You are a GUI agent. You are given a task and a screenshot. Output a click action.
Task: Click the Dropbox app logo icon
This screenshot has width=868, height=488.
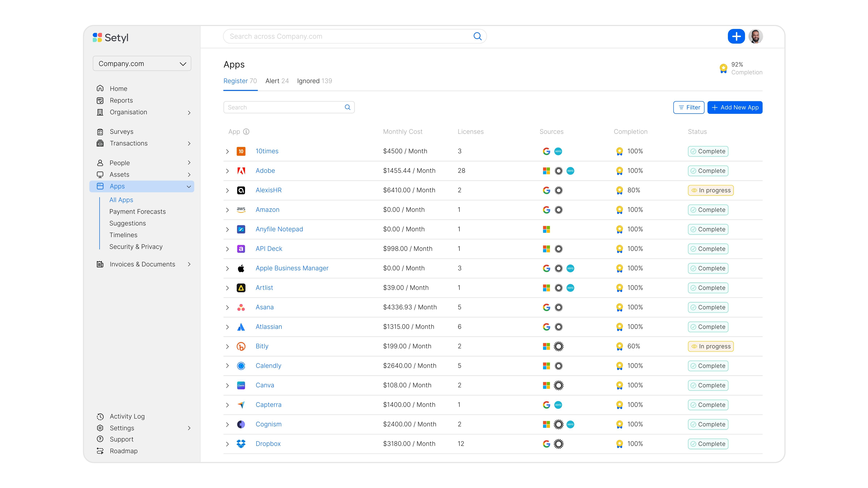pyautogui.click(x=241, y=444)
